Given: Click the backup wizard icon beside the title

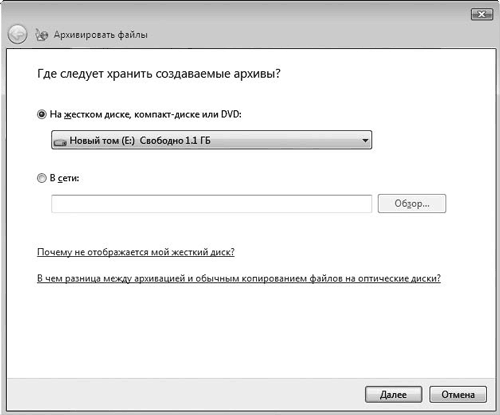Looking at the screenshot, I should pyautogui.click(x=42, y=35).
